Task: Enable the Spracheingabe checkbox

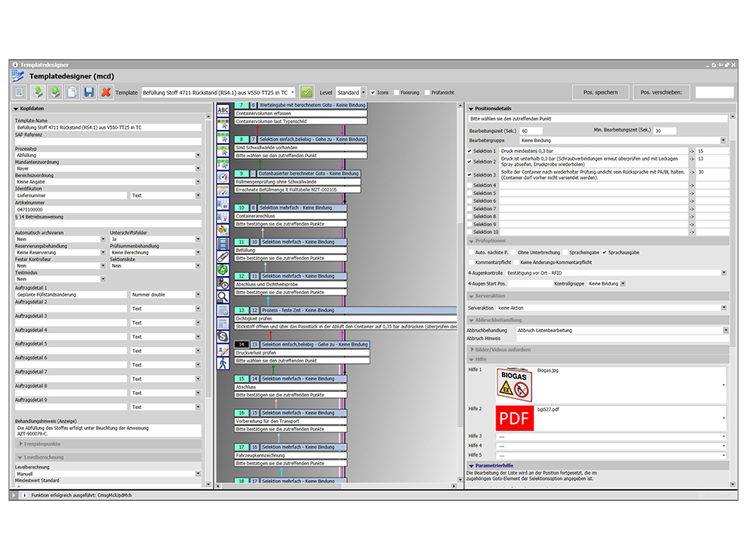Action: [x=565, y=252]
